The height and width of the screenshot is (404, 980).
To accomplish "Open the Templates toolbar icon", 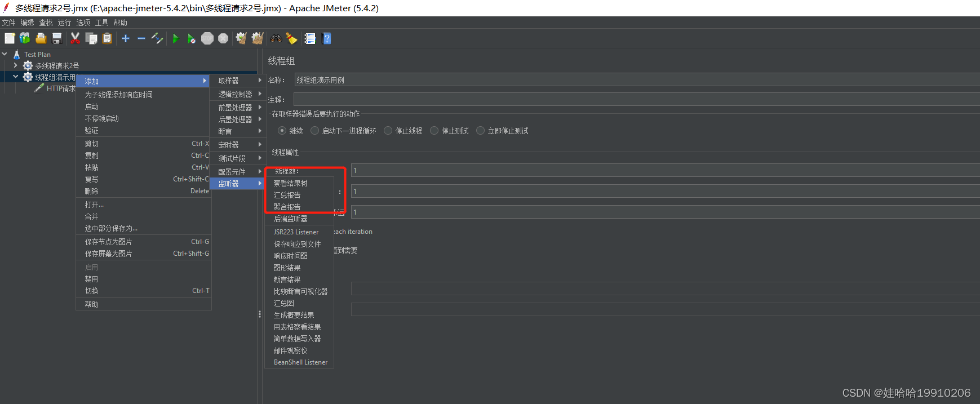I will pyautogui.click(x=25, y=38).
